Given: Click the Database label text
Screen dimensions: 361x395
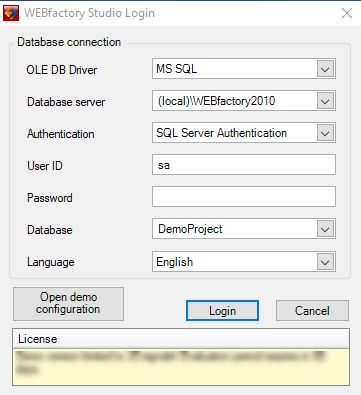Looking at the screenshot, I should click(x=50, y=230).
